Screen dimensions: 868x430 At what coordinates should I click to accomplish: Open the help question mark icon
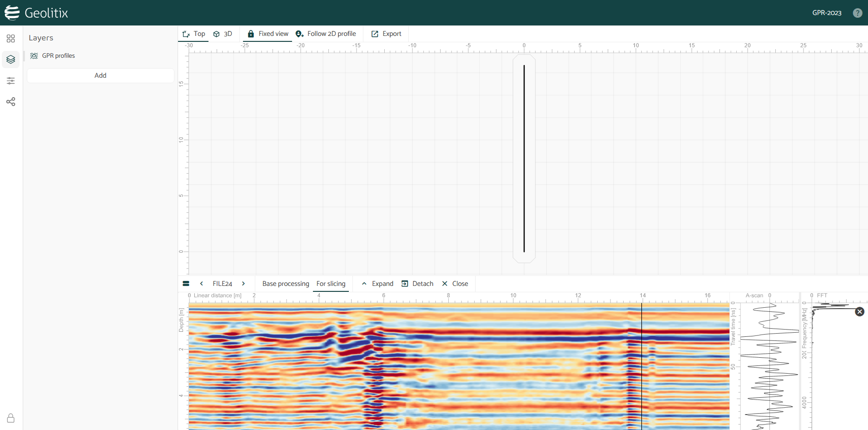click(857, 13)
